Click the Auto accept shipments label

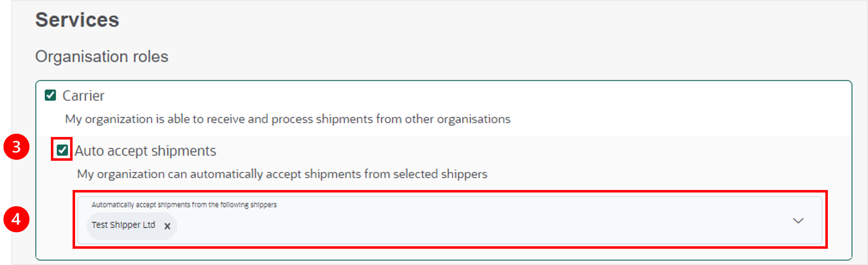(145, 151)
